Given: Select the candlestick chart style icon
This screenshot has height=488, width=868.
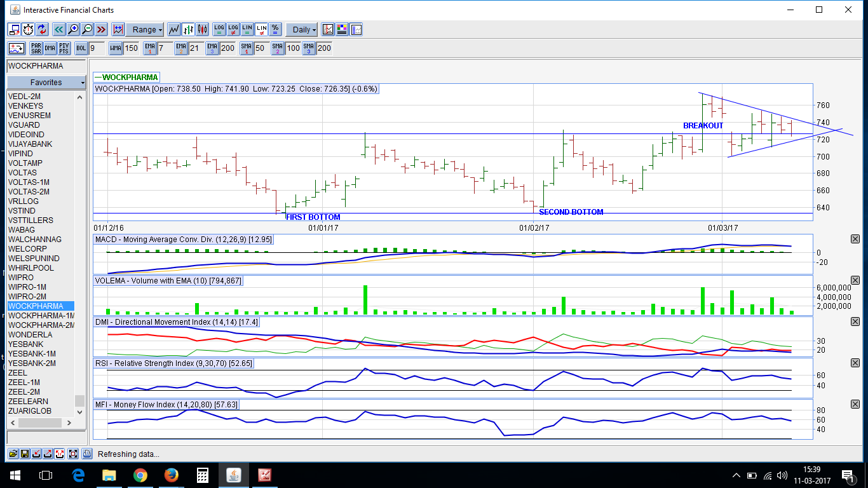Looking at the screenshot, I should click(x=202, y=29).
